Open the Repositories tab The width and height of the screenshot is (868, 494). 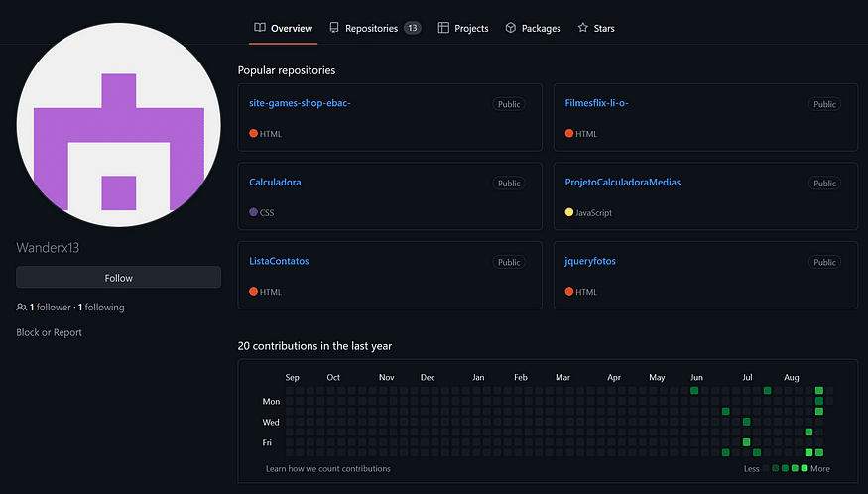(371, 29)
